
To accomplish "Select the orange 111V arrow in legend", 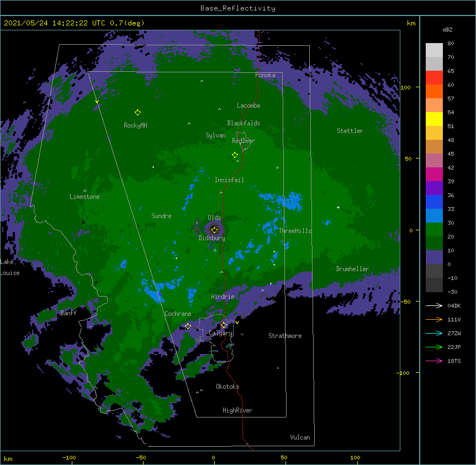I will click(434, 319).
